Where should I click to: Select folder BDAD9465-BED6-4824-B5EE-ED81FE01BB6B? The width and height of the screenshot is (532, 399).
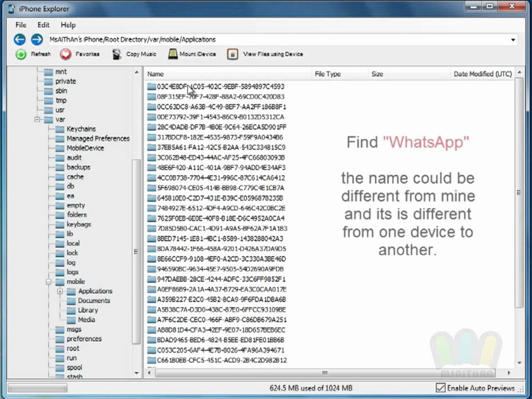tap(221, 340)
